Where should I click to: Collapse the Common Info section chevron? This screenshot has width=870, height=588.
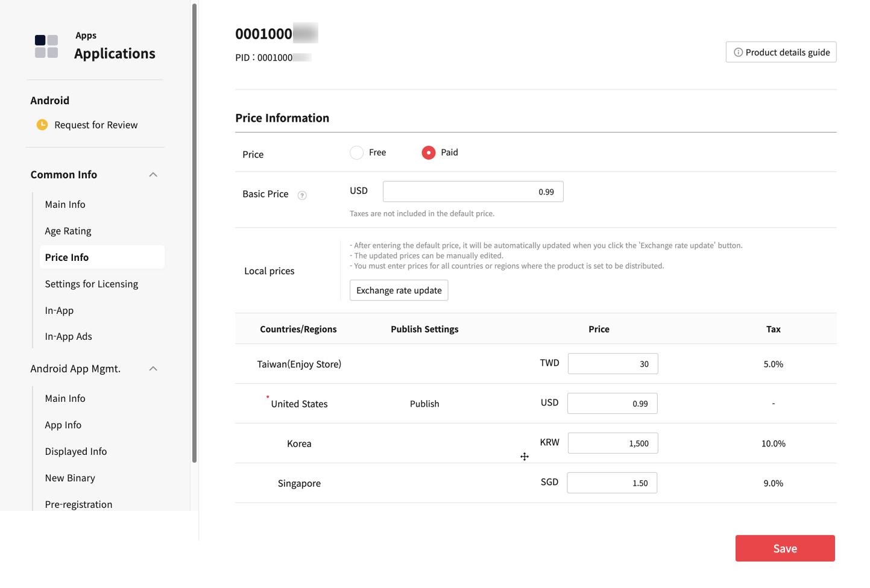(153, 175)
